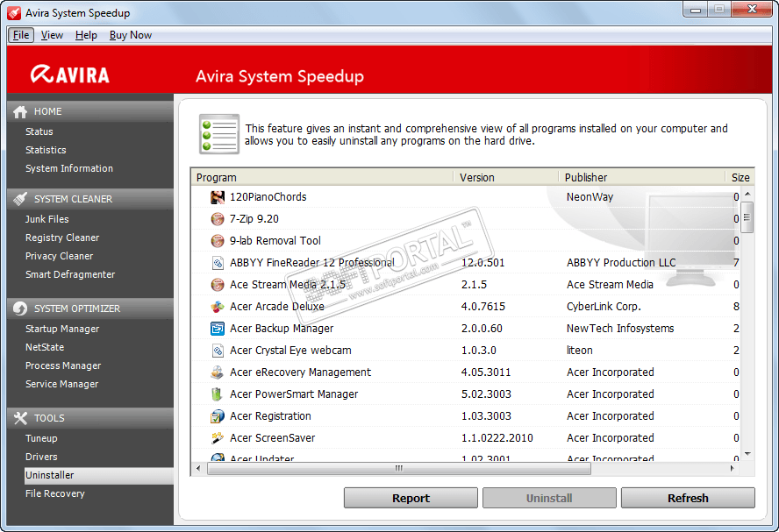Open Tuneup tool
This screenshot has height=532, width=779.
coord(41,439)
